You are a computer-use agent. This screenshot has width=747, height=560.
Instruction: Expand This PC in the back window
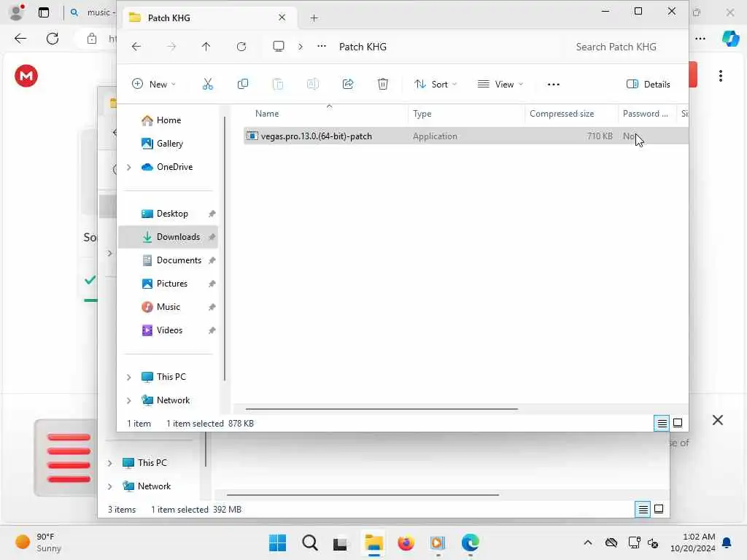[x=110, y=463]
